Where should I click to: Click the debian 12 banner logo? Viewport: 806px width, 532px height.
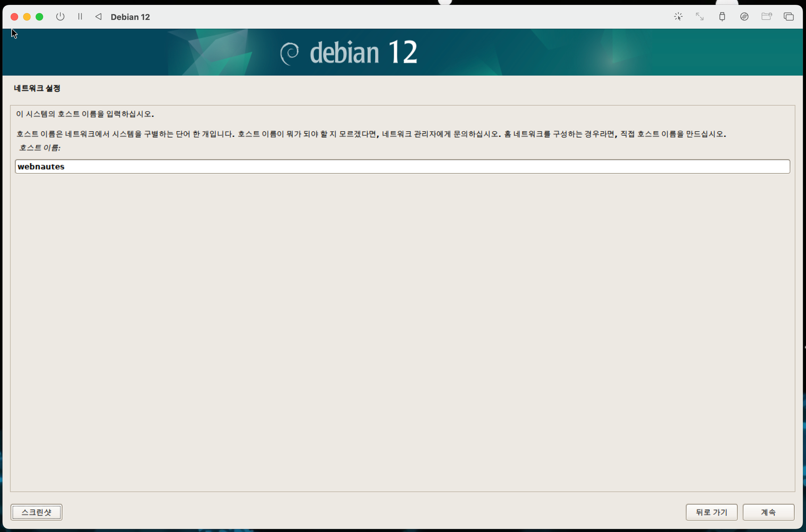[x=349, y=52]
